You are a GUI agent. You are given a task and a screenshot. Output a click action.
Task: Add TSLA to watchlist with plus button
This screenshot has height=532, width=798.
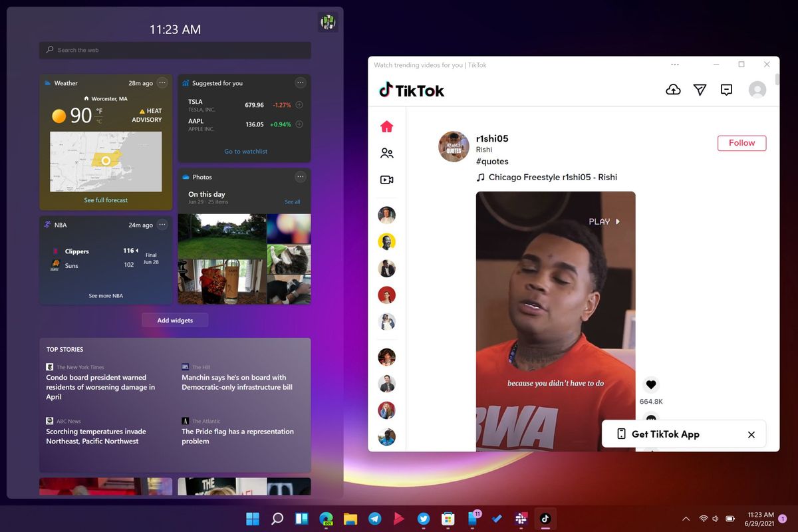(298, 105)
